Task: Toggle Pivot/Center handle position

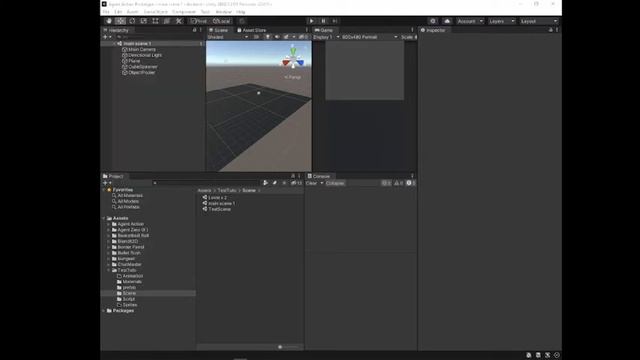Action: 199,21
